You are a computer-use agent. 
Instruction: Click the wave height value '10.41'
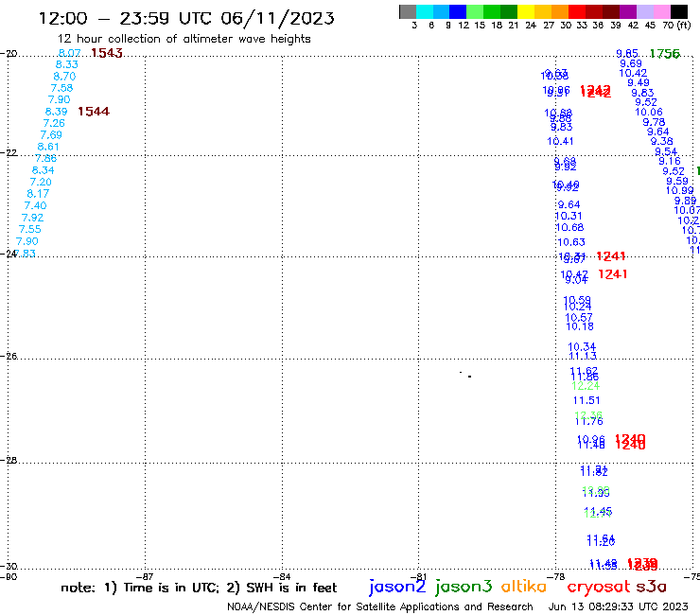click(x=560, y=141)
